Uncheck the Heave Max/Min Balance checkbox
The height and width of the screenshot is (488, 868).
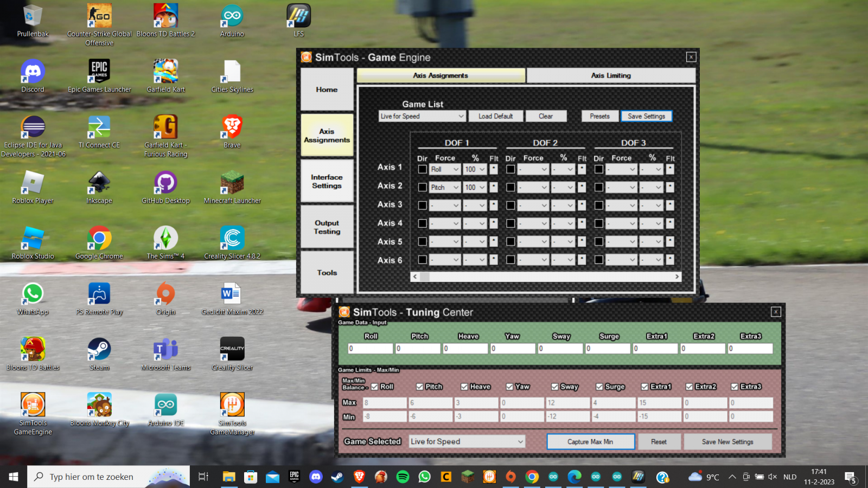click(x=465, y=387)
